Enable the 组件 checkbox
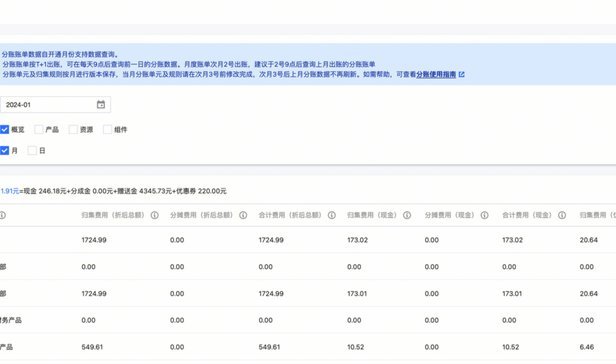This screenshot has height=364, width=616. point(107,129)
